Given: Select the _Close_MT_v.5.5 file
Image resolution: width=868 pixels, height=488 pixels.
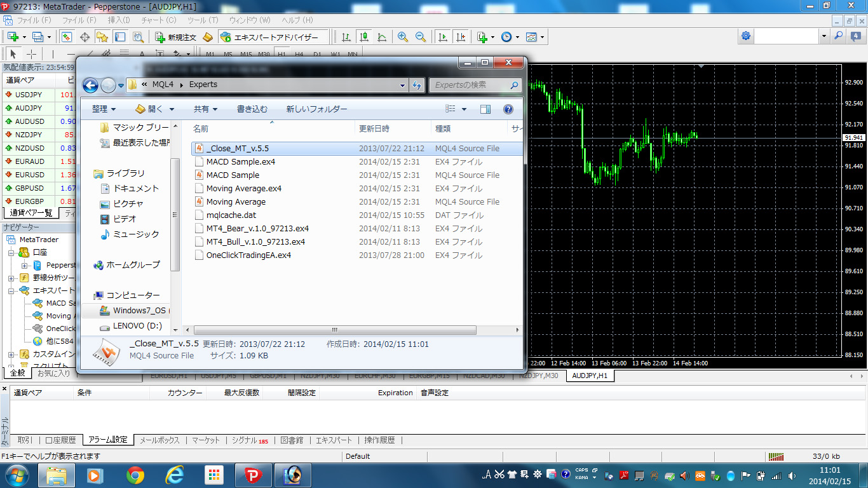Looking at the screenshot, I should coord(356,148).
